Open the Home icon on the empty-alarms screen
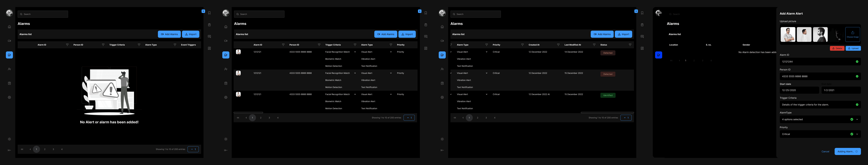 click(9, 27)
